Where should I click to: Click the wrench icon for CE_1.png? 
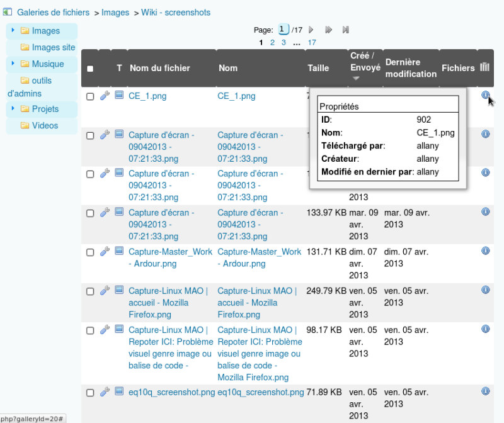click(105, 96)
